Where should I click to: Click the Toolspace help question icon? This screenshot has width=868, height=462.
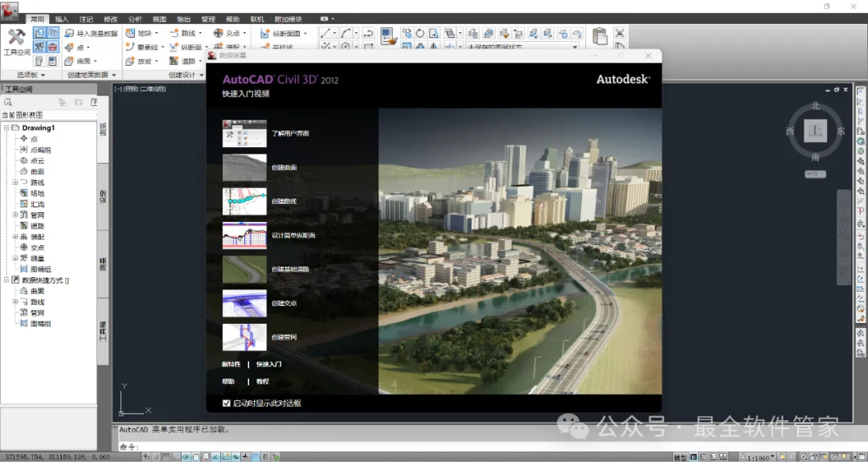point(93,102)
